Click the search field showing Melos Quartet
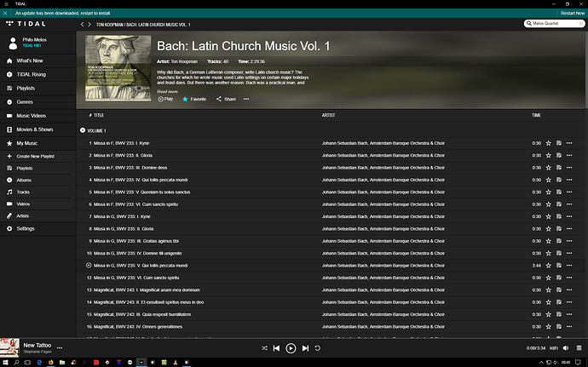The height and width of the screenshot is (367, 588). 554,23
